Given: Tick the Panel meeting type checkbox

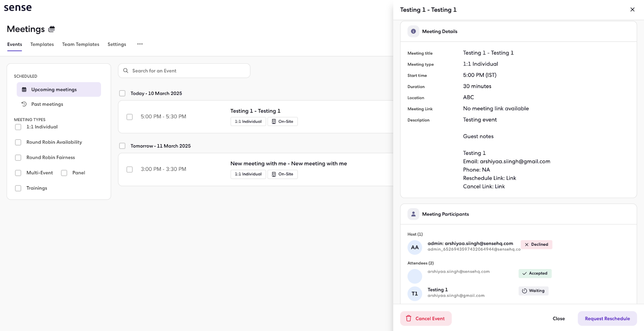Looking at the screenshot, I should (64, 173).
